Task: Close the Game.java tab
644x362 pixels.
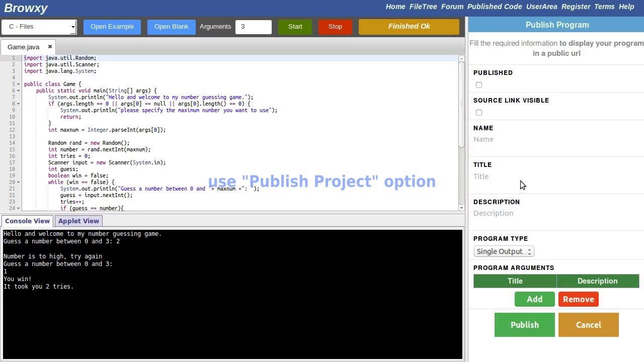Action: point(50,47)
